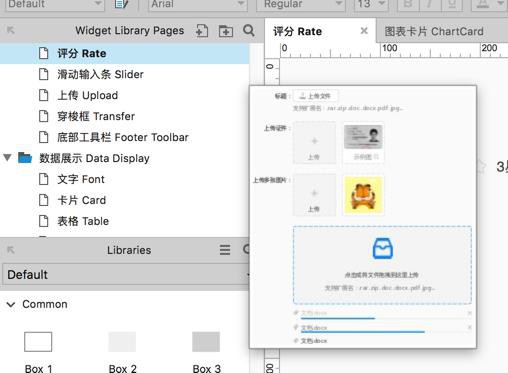Screen dimensions: 508x373
Task: Click the Widget Library Pages panel title
Action: click(130, 31)
